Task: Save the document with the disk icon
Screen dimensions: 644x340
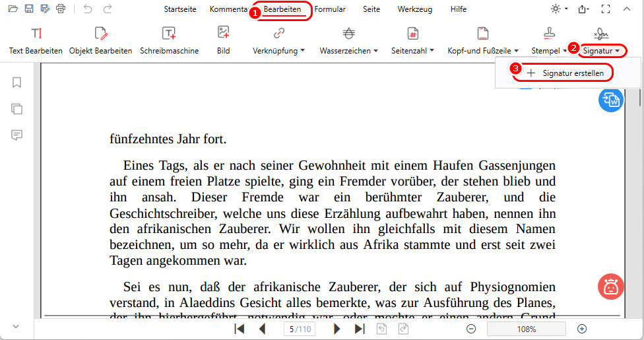Action: click(29, 9)
